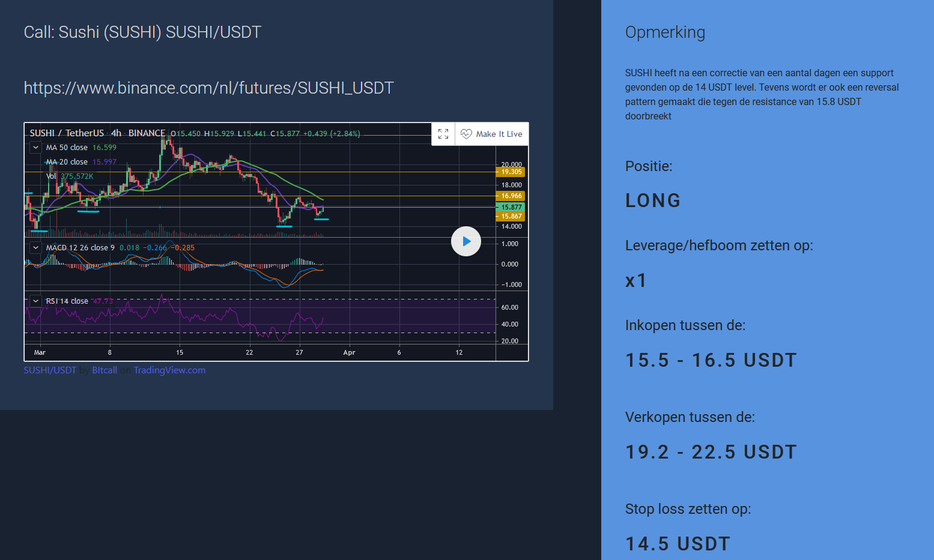
Task: Click the Opmerking heading
Action: tap(665, 32)
